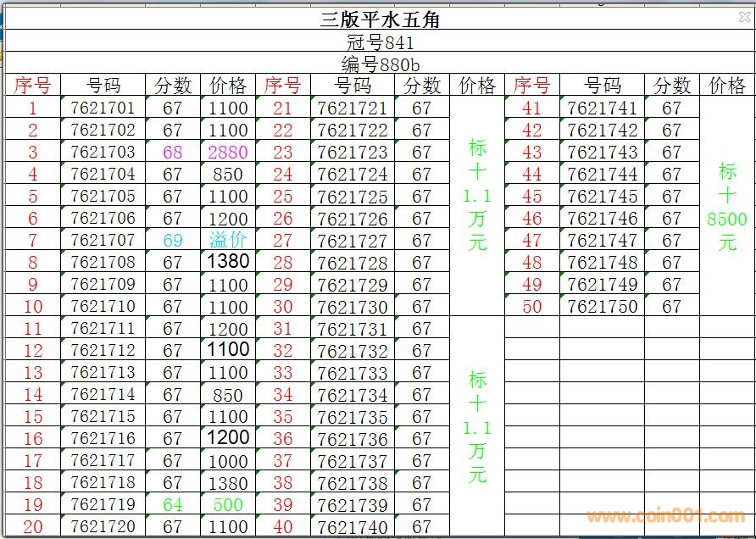Select the number cell 7621740
The width and height of the screenshot is (756, 539).
pos(352,527)
